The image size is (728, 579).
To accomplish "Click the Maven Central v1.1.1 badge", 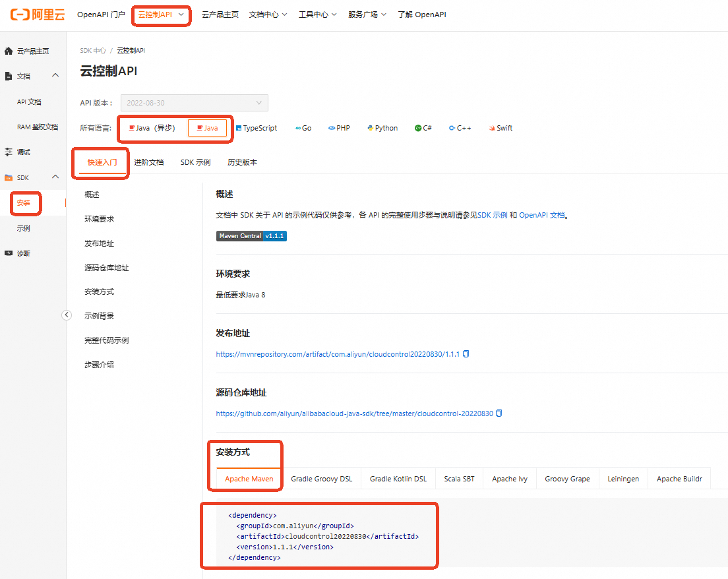I will click(x=251, y=236).
